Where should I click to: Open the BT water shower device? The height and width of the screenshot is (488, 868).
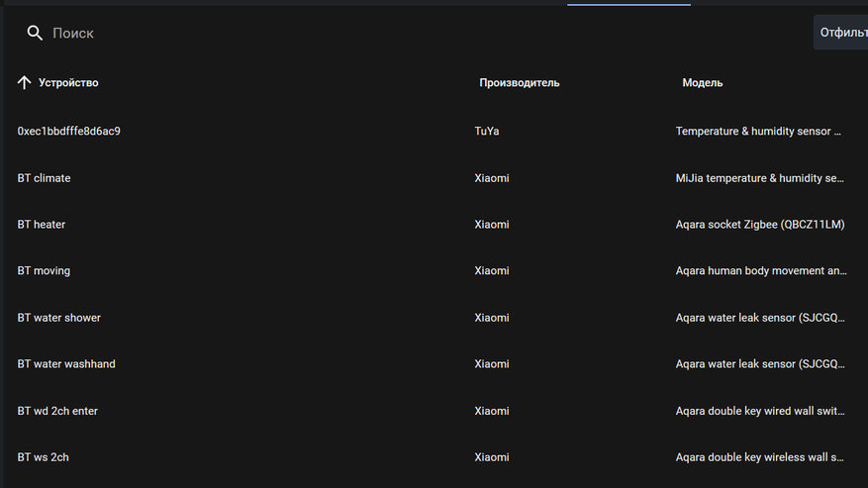58,318
